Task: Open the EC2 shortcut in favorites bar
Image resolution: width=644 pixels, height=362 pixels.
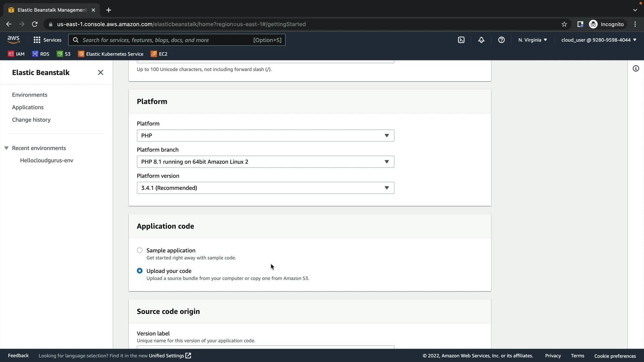Action: pyautogui.click(x=159, y=54)
